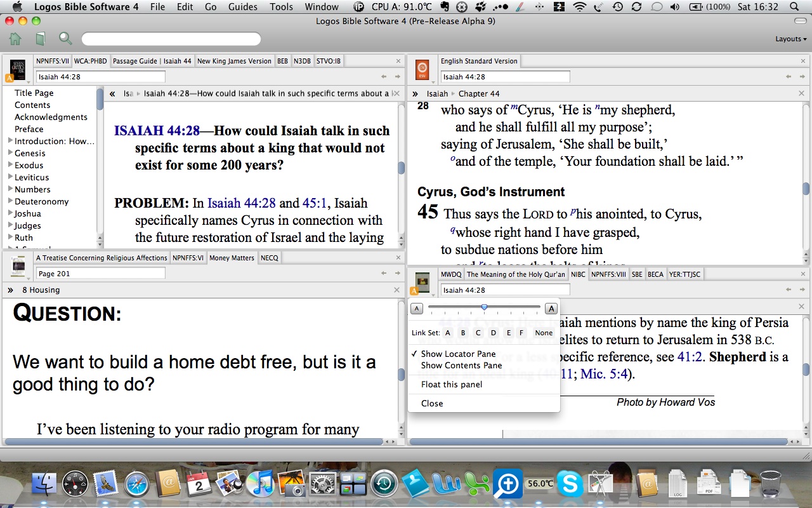Open System Preferences from the Dock
This screenshot has width=812, height=508.
point(322,485)
